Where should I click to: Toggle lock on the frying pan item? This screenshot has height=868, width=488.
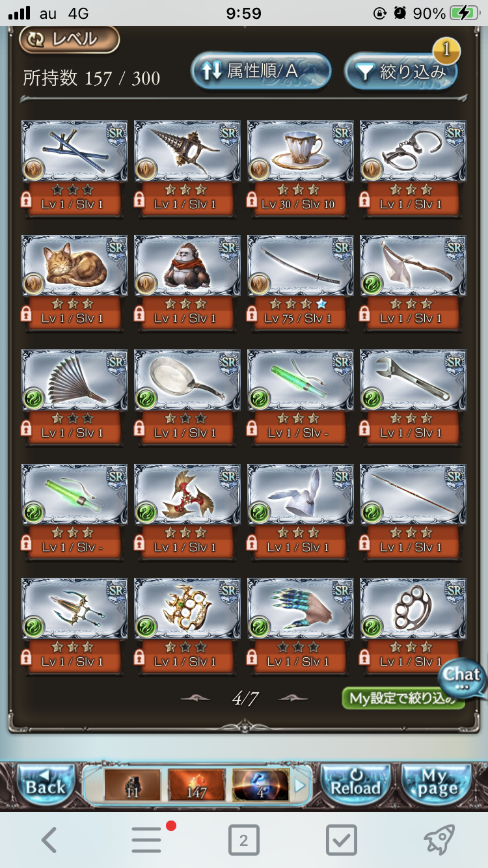point(140,428)
